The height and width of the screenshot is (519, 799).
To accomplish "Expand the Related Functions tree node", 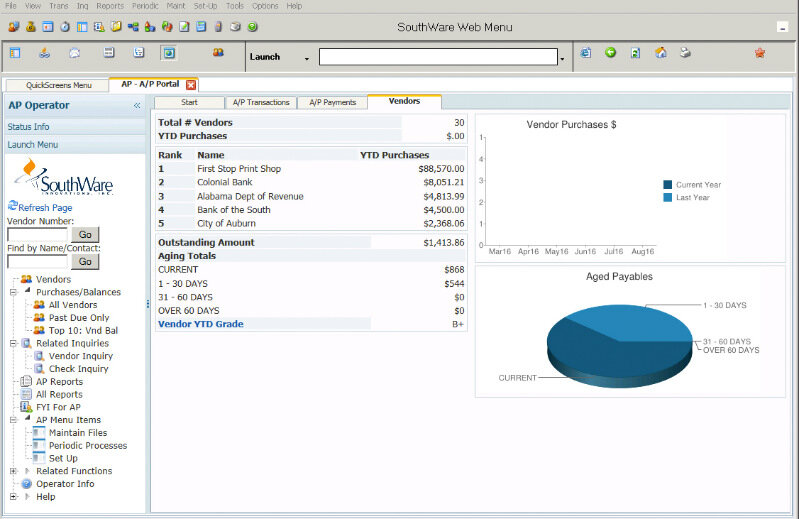I will coord(14,471).
